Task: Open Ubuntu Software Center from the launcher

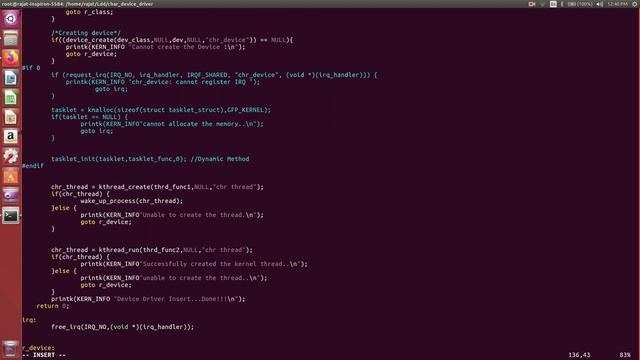Action: [11, 176]
